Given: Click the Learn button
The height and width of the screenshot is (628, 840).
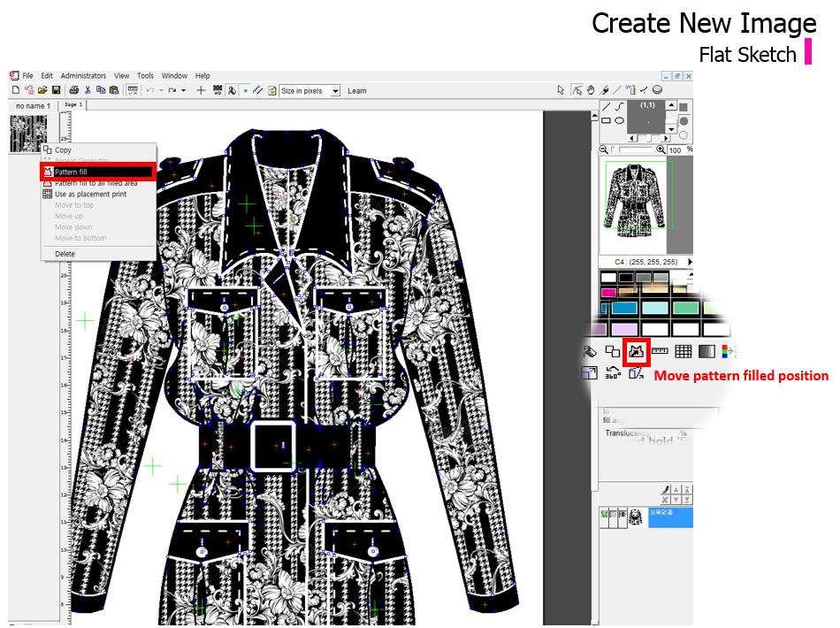Looking at the screenshot, I should (x=357, y=91).
